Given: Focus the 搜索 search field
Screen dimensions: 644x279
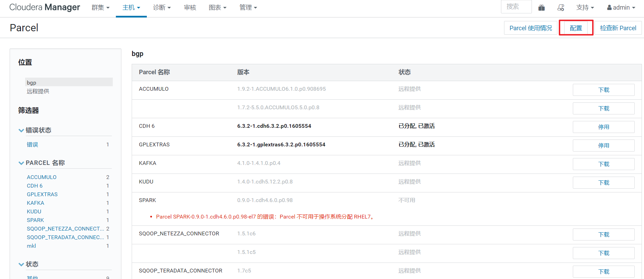Looking at the screenshot, I should [x=516, y=7].
